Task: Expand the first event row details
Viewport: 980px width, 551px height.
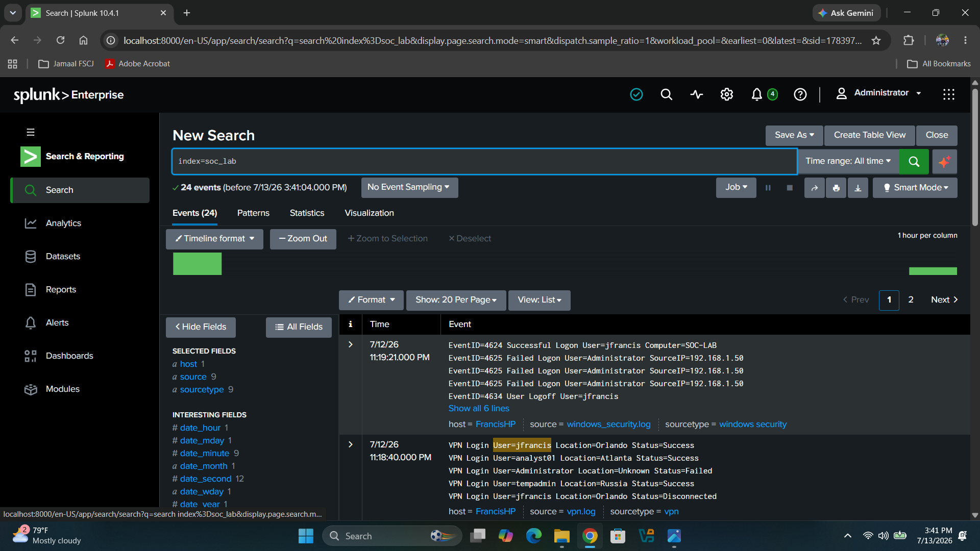Action: [x=351, y=345]
